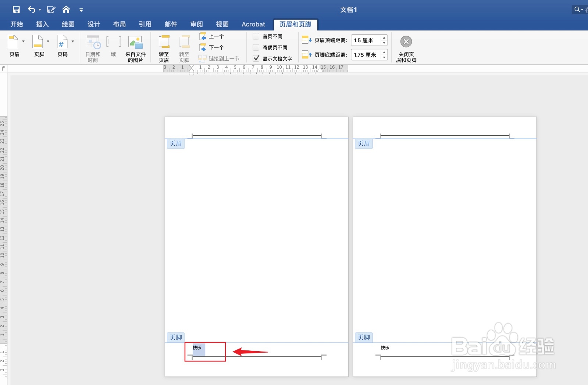The image size is (588, 385).
Task: Click the Home house icon
Action: [66, 9]
